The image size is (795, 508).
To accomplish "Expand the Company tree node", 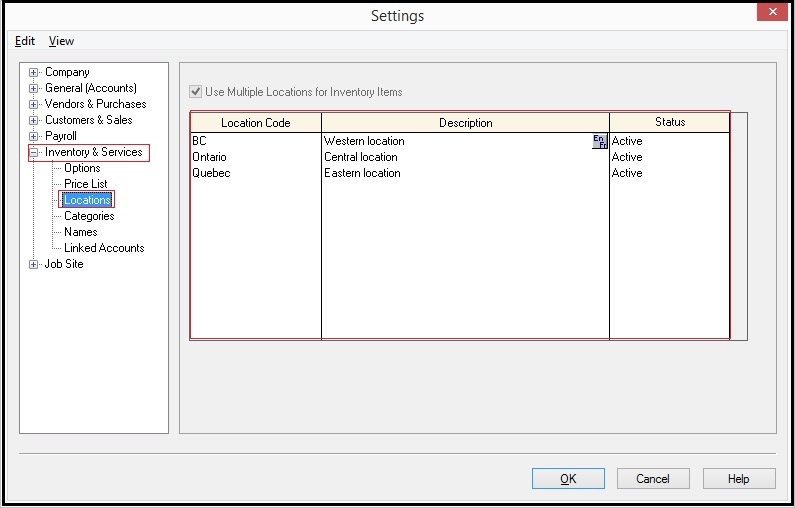I will [x=34, y=72].
